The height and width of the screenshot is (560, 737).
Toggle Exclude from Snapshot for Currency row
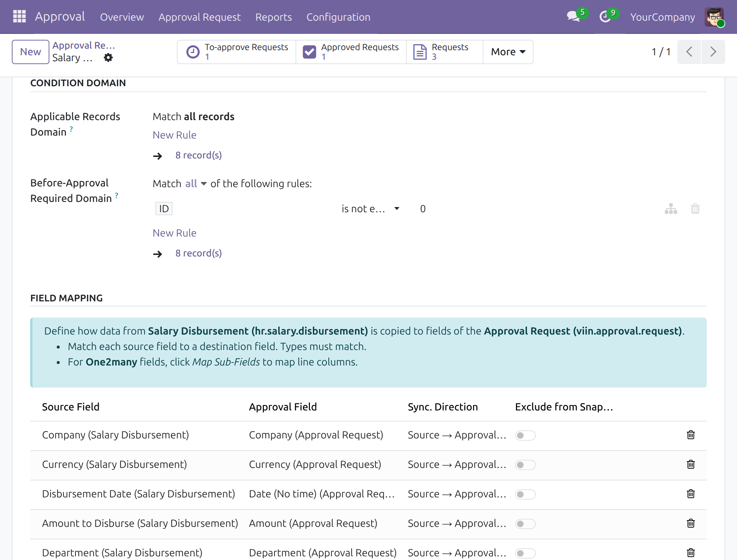pos(525,465)
